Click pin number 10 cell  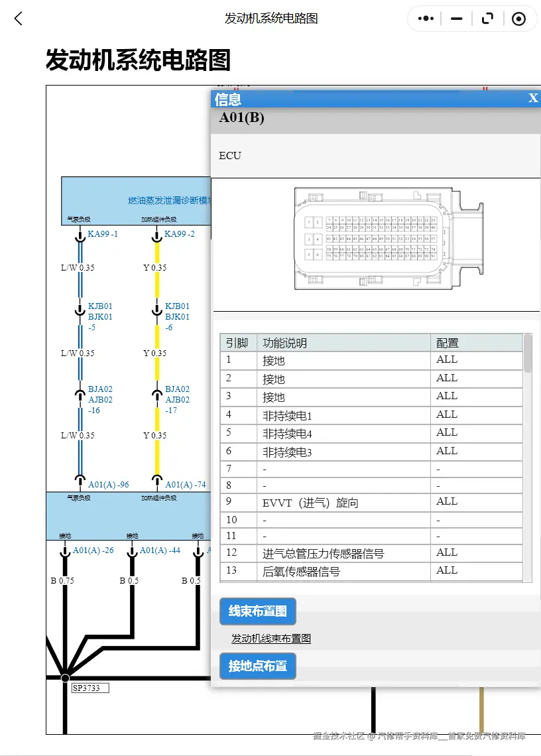tap(238, 520)
